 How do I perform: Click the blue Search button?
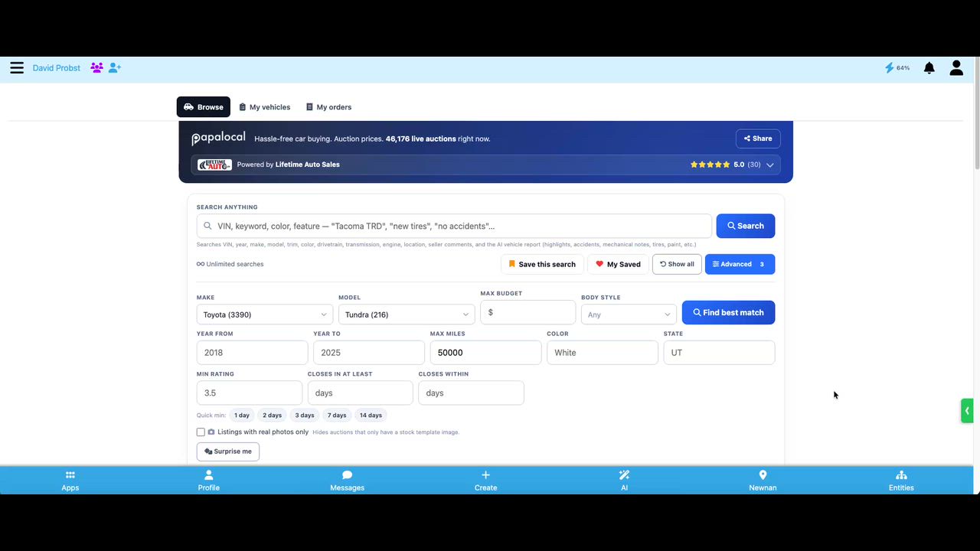pyautogui.click(x=746, y=226)
